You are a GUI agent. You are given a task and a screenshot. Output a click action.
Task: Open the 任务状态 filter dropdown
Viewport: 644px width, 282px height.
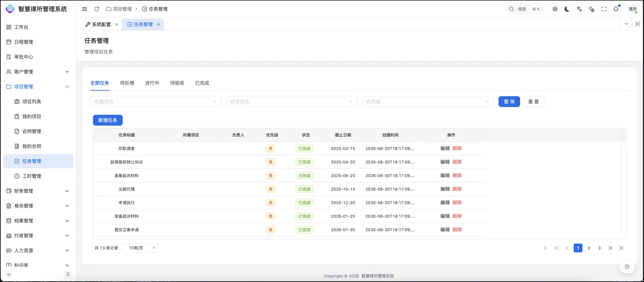click(x=291, y=102)
